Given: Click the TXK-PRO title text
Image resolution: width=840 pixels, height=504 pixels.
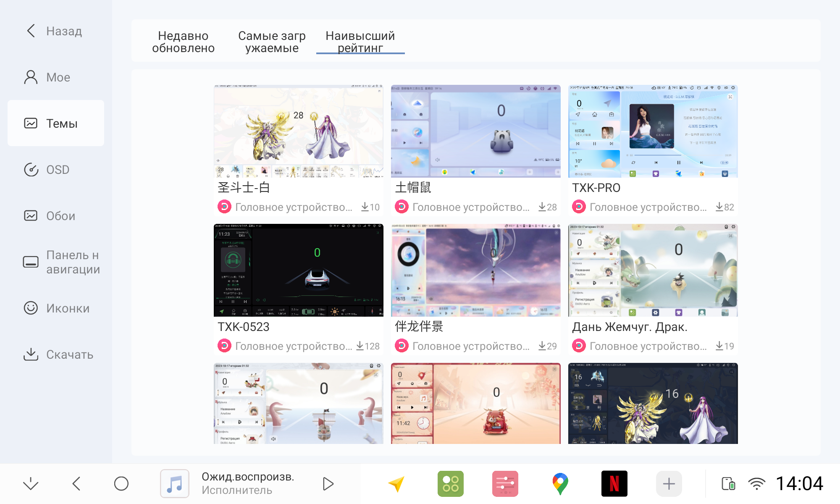Looking at the screenshot, I should coord(596,188).
